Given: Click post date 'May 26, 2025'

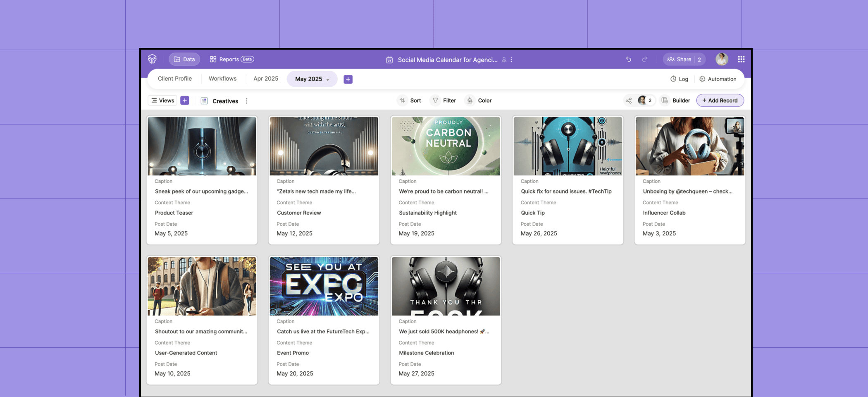Looking at the screenshot, I should [x=539, y=234].
